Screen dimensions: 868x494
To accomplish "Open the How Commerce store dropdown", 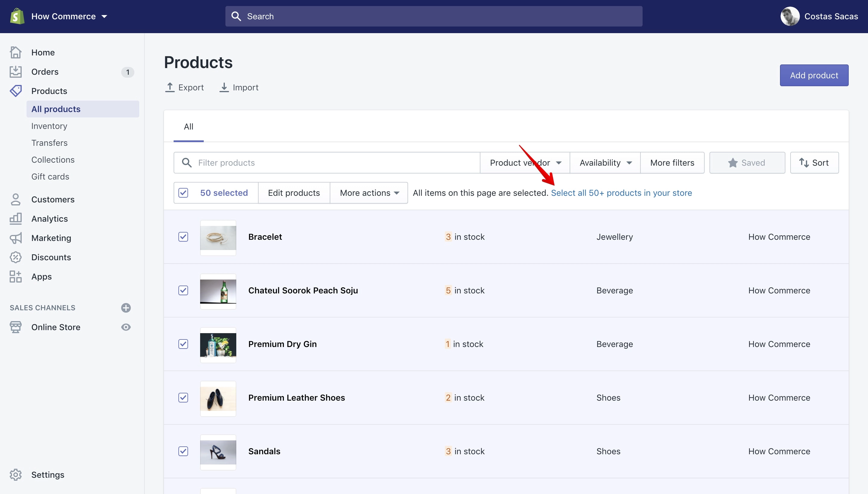I will click(x=69, y=16).
